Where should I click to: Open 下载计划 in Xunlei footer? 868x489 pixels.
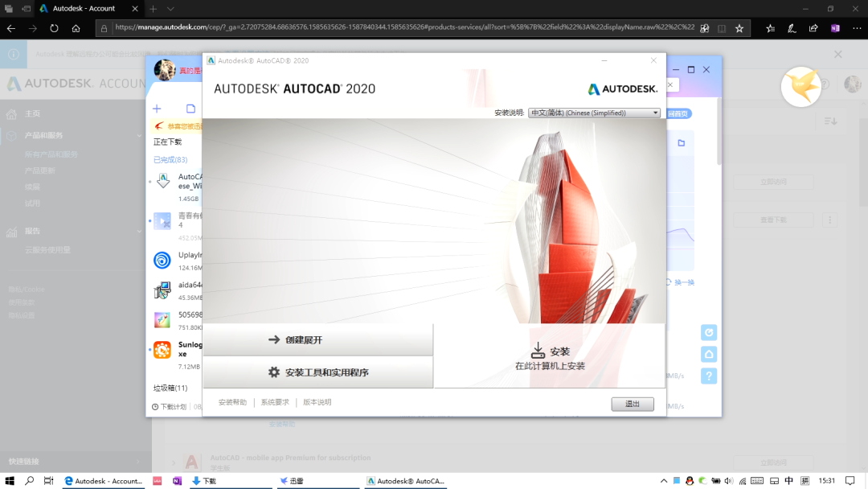coord(170,406)
